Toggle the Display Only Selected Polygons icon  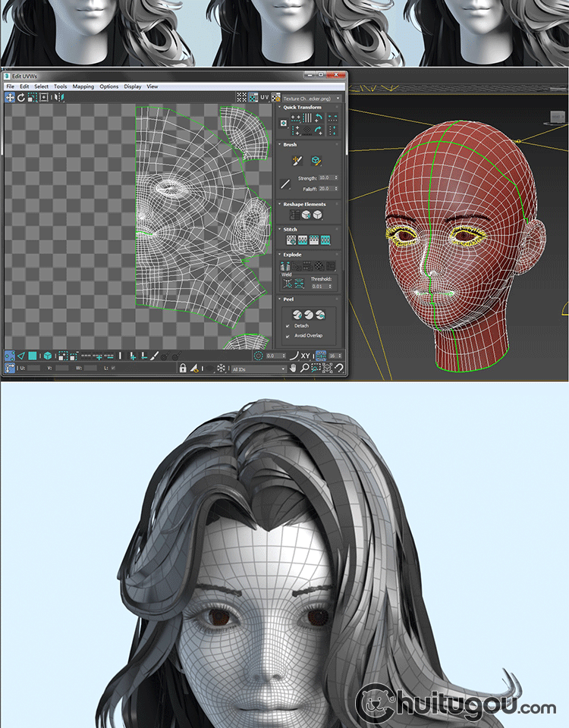tap(195, 369)
